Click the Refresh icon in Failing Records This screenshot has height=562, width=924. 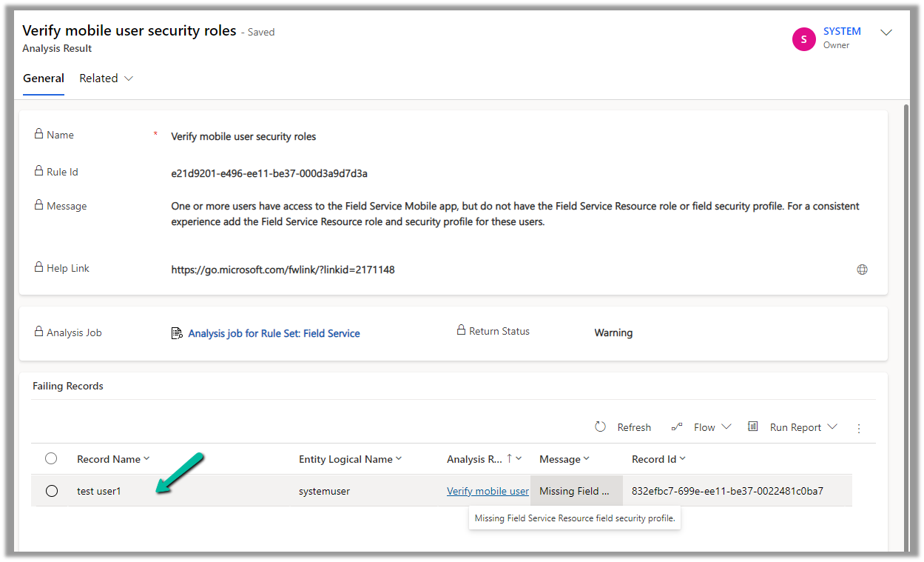[x=601, y=427]
